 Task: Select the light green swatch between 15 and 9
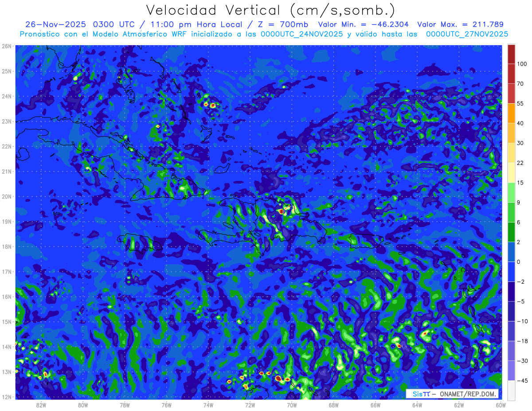point(511,192)
